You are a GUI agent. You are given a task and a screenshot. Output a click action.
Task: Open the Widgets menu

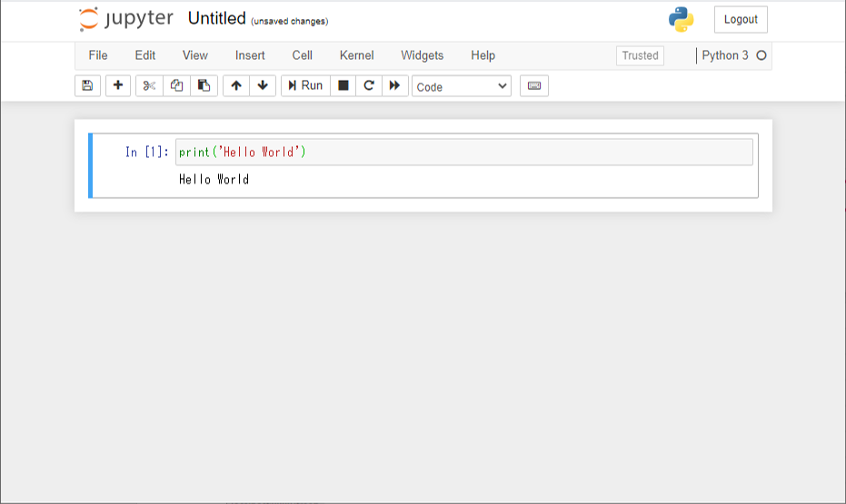click(422, 55)
